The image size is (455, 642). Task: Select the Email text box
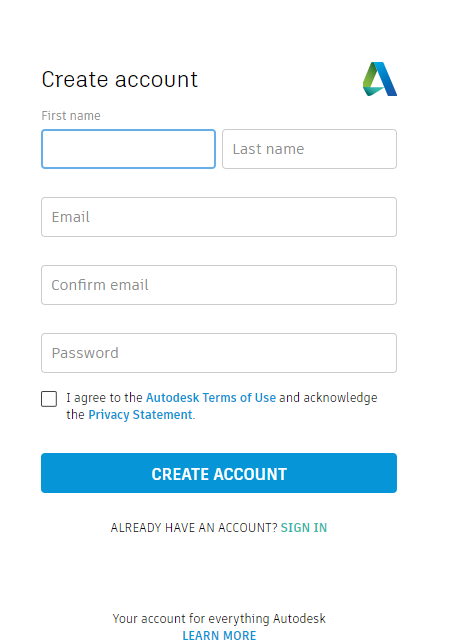[x=219, y=217]
